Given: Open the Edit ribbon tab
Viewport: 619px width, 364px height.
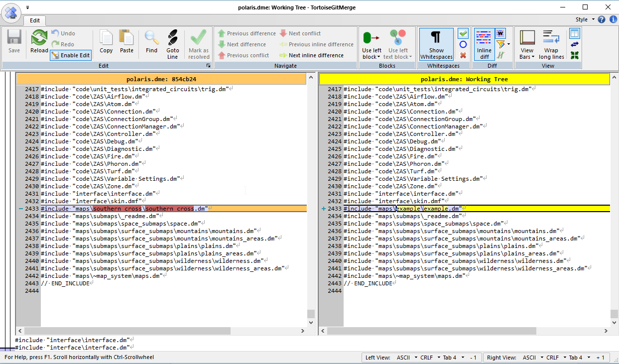Looking at the screenshot, I should pyautogui.click(x=34, y=20).
